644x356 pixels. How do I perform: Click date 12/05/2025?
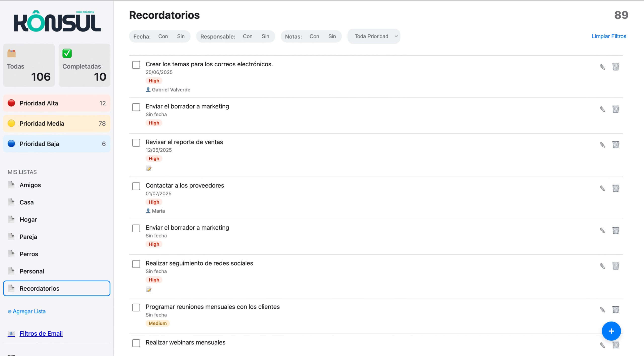tap(159, 150)
